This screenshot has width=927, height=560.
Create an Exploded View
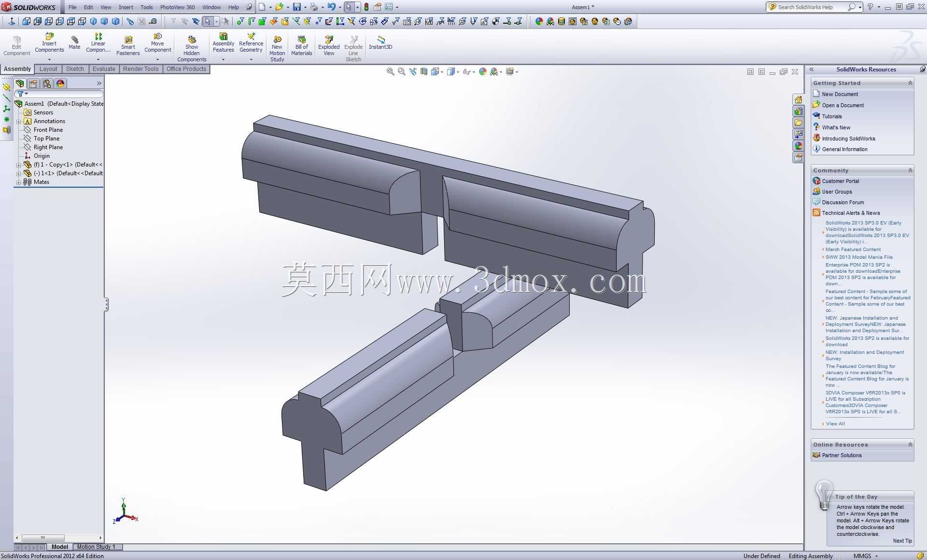(329, 46)
